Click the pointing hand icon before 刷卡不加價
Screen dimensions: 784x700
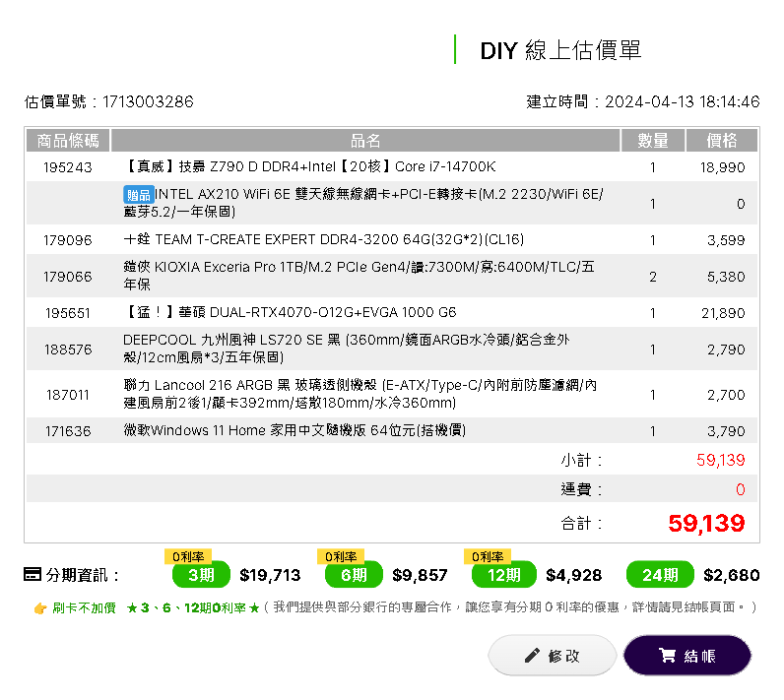coord(40,608)
